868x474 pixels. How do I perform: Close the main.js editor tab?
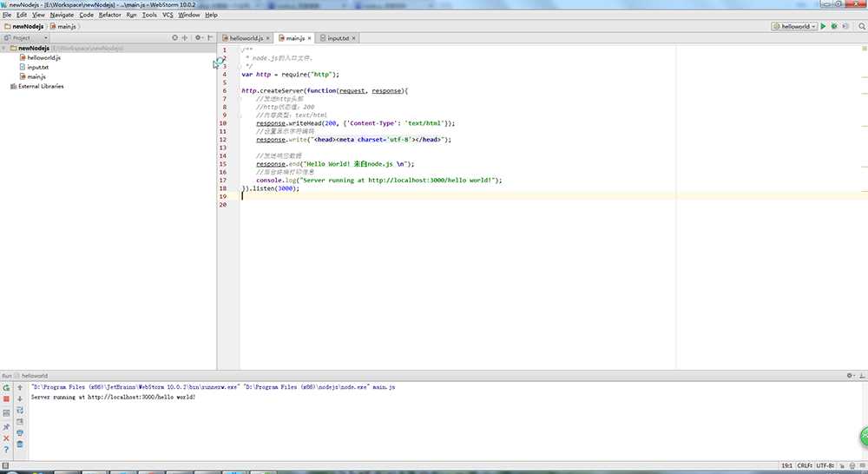click(310, 38)
